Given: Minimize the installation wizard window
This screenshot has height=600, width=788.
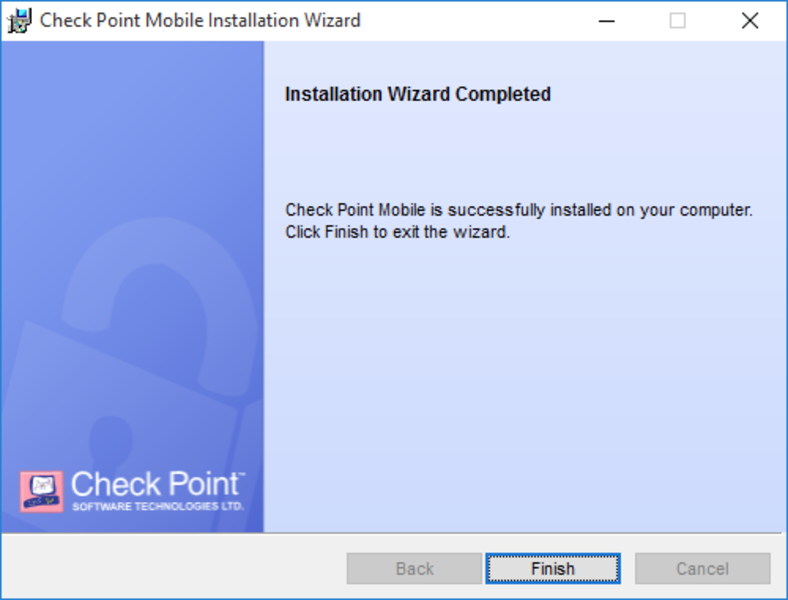Looking at the screenshot, I should pos(607,21).
